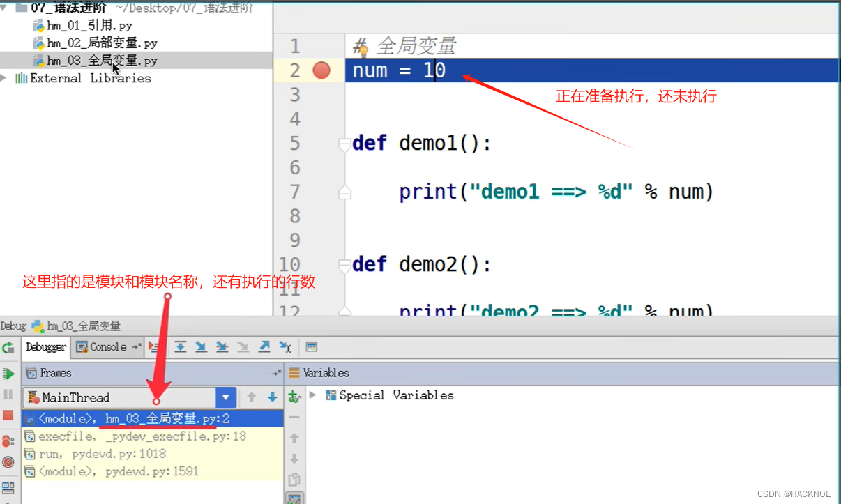Image resolution: width=841 pixels, height=504 pixels.
Task: Remove breakpoint on line 2
Action: (321, 70)
